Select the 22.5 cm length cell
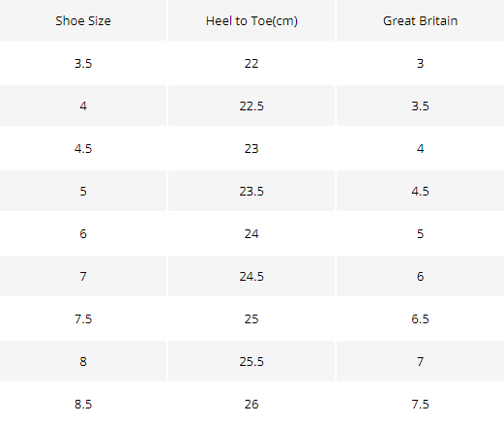This screenshot has width=504, height=423. click(252, 106)
